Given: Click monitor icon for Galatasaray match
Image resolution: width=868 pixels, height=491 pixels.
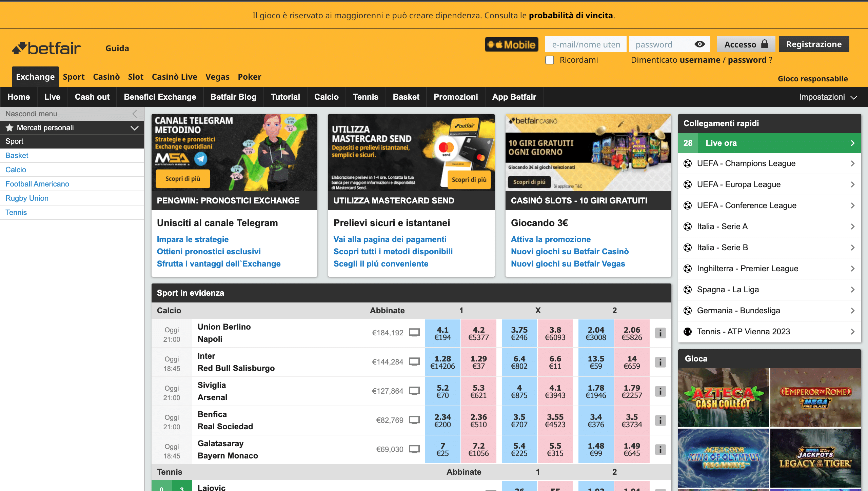Looking at the screenshot, I should pos(414,449).
